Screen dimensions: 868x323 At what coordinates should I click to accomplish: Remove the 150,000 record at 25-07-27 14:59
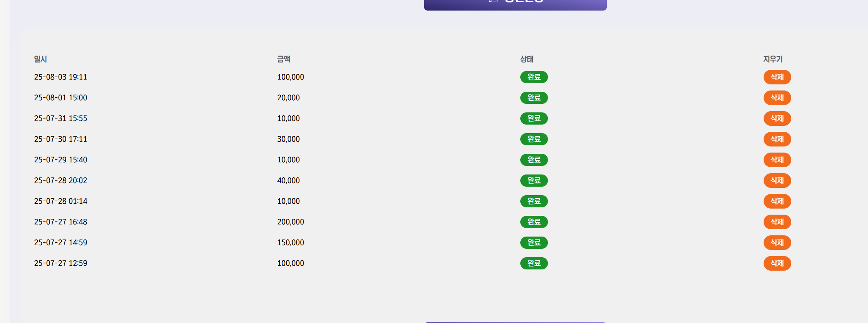777,243
